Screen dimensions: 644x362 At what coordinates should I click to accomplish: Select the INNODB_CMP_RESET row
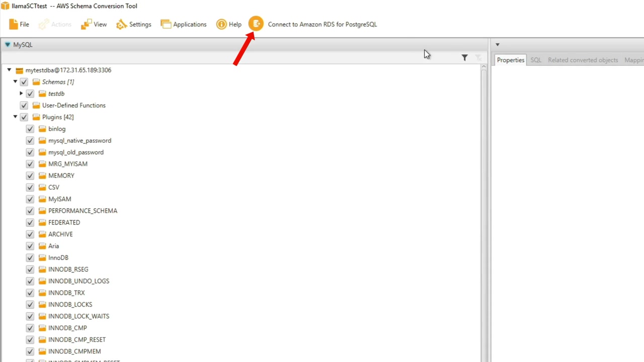[x=77, y=340]
